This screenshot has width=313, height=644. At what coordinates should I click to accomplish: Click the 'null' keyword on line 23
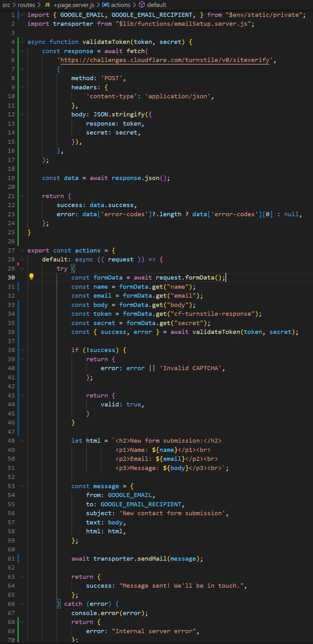pos(291,214)
